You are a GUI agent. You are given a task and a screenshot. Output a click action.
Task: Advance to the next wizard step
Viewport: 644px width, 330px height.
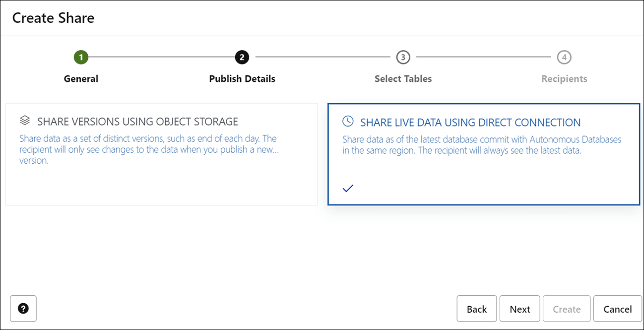tap(519, 309)
